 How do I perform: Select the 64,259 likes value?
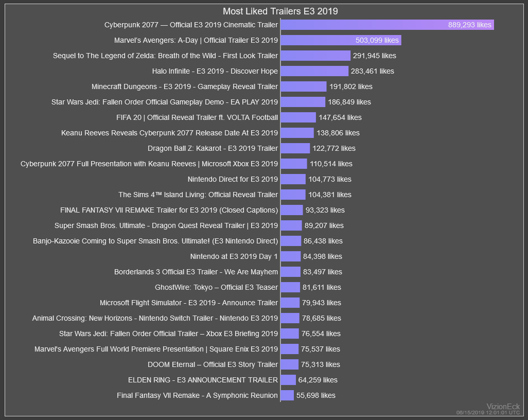318,380
